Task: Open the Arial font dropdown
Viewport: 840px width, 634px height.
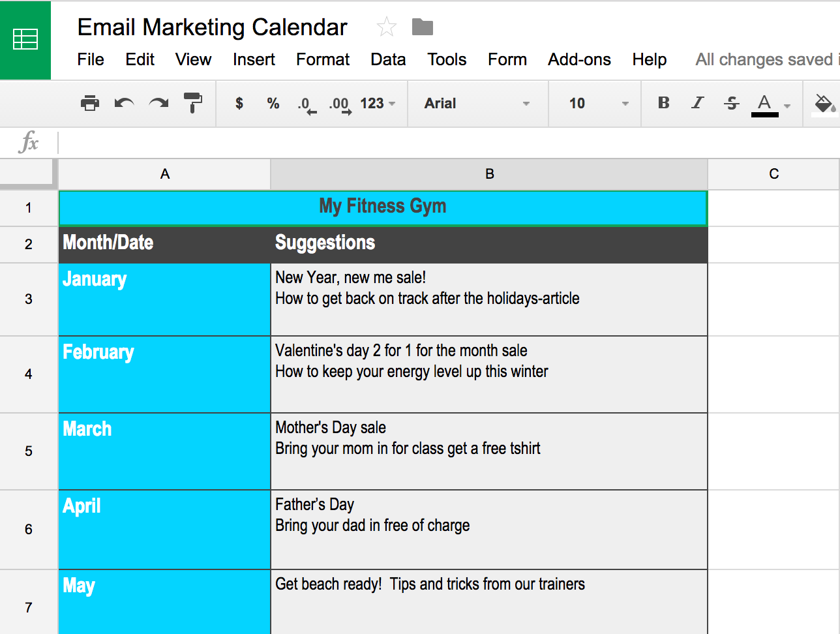Action: pyautogui.click(x=477, y=103)
